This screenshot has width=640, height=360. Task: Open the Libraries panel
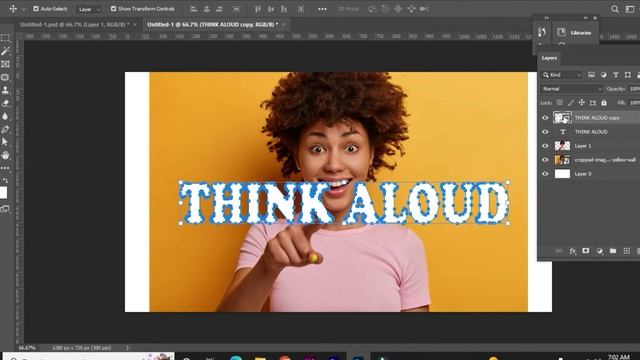pos(575,33)
